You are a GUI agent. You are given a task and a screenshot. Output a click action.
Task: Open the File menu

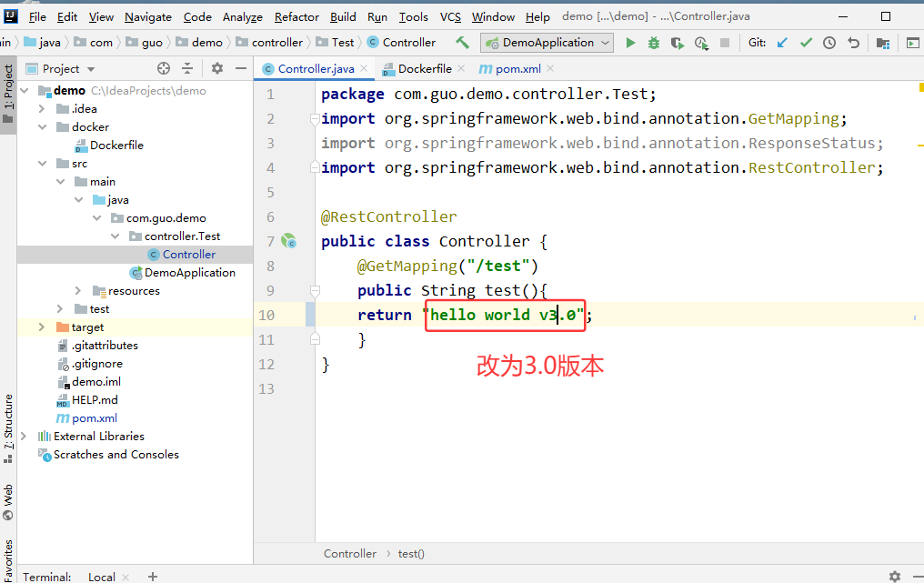pos(37,17)
